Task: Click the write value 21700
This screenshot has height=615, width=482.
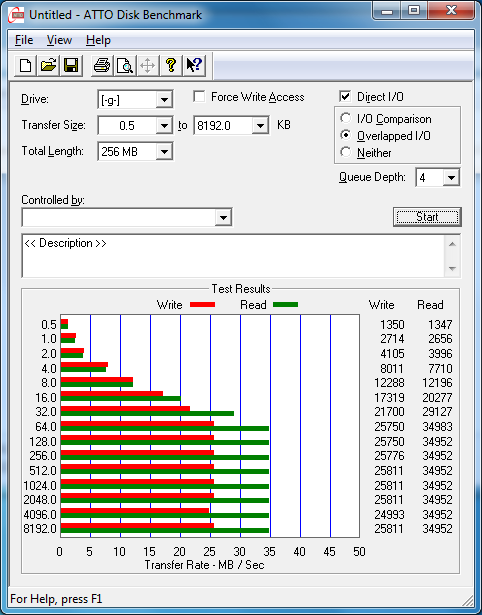Action: (389, 412)
